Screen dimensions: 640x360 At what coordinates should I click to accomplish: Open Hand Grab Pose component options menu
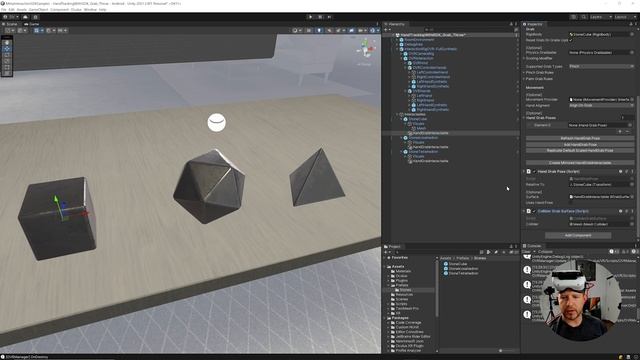[633, 171]
